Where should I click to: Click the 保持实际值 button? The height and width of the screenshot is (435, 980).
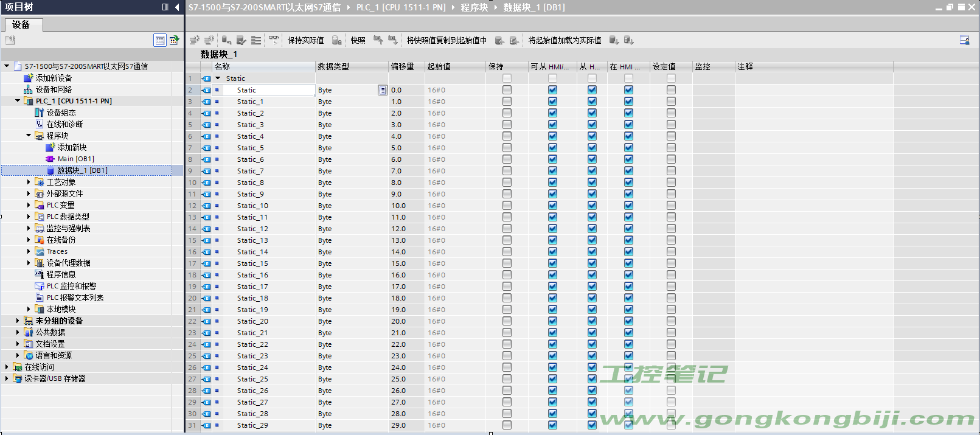coord(305,40)
